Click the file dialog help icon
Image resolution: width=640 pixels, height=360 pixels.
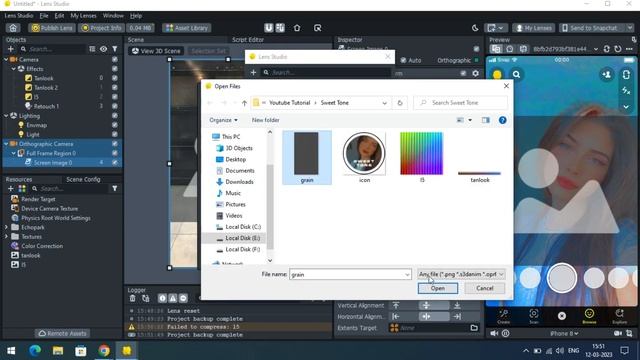pyautogui.click(x=502, y=120)
